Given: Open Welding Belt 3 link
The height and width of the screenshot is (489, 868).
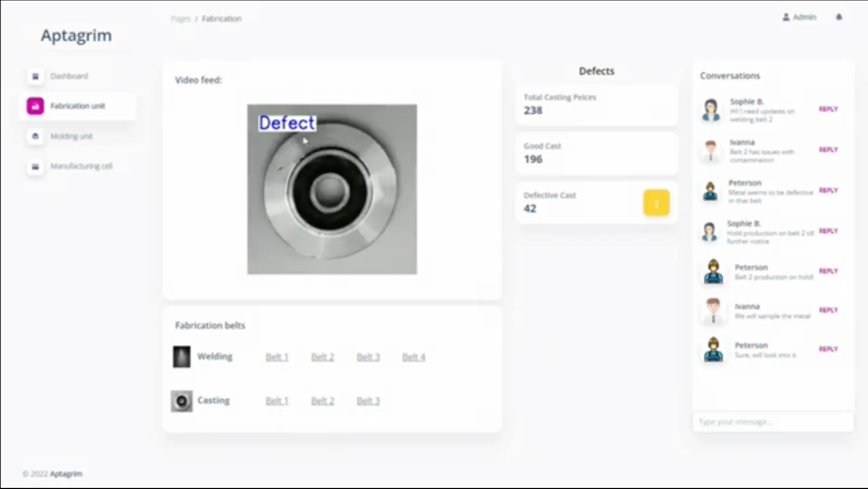Looking at the screenshot, I should tap(368, 357).
